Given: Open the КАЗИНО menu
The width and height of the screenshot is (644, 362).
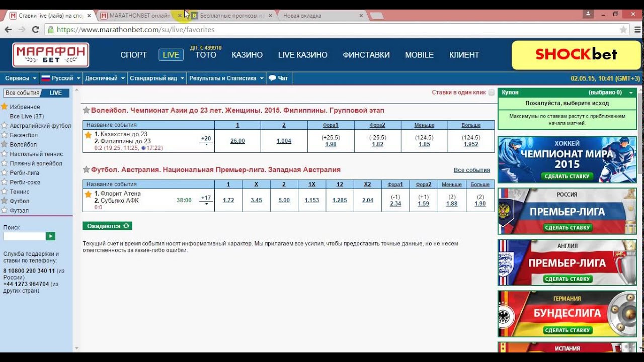Looking at the screenshot, I should pyautogui.click(x=247, y=55).
